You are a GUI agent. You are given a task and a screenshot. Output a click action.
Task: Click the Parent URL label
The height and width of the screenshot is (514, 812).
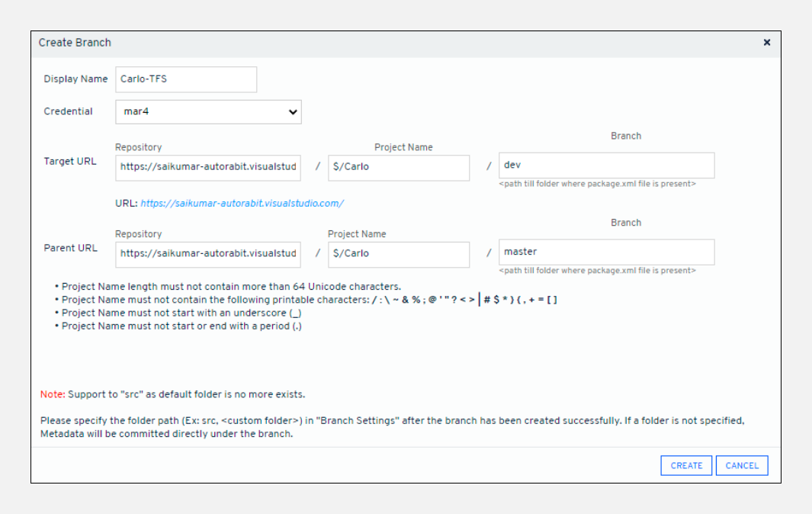(x=70, y=249)
